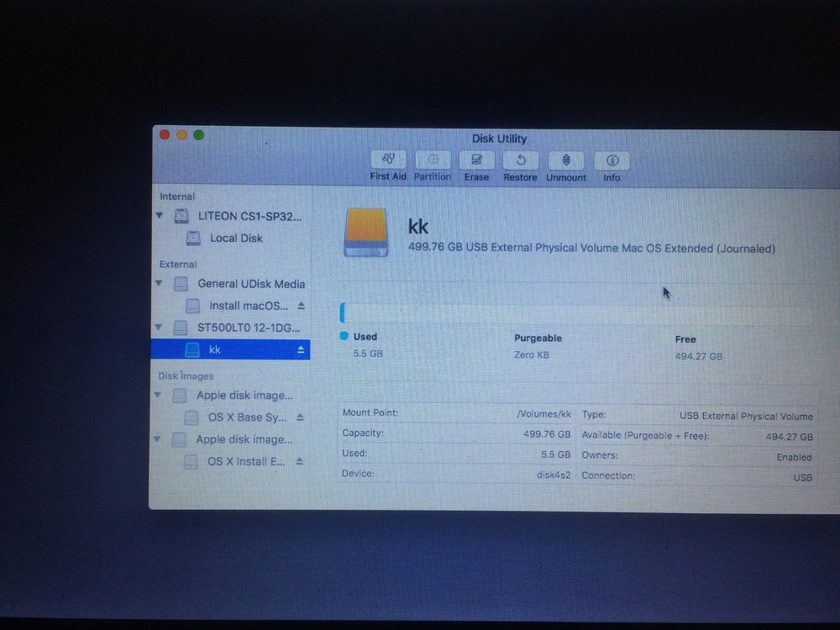Image resolution: width=840 pixels, height=630 pixels.
Task: Click the Restore toolbar icon
Action: click(520, 160)
